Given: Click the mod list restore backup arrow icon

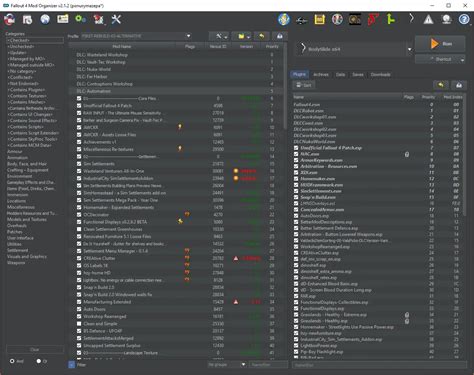Looking at the screenshot, I should click(262, 36).
